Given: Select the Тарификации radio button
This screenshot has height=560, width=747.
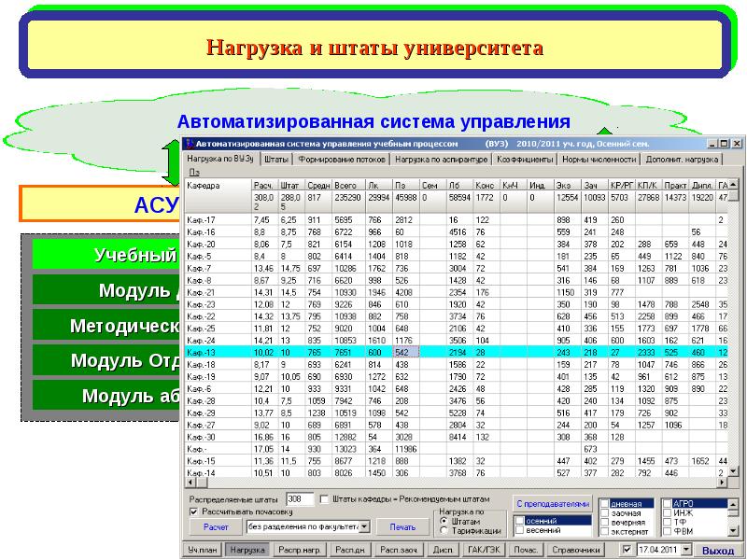Looking at the screenshot, I should [x=444, y=530].
